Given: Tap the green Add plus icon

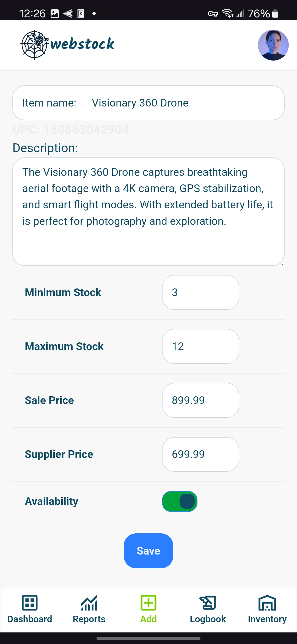Looking at the screenshot, I should [x=148, y=603].
